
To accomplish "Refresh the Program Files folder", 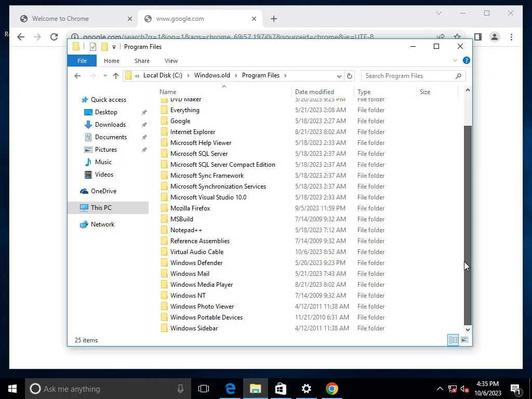I will pos(350,76).
